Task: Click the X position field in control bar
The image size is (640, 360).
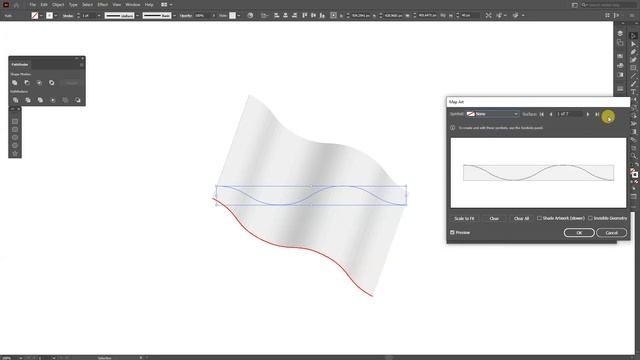Action: tap(360, 16)
